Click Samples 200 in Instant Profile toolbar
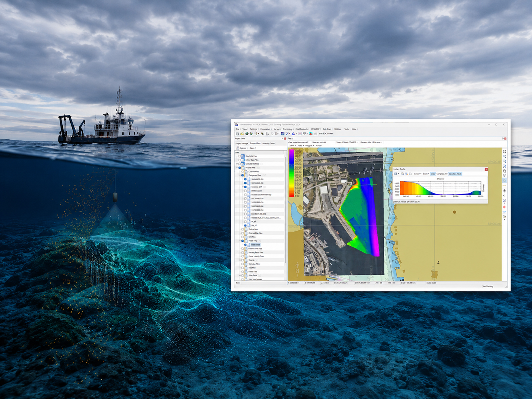Image resolution: width=532 pixels, height=399 pixels. pos(442,174)
